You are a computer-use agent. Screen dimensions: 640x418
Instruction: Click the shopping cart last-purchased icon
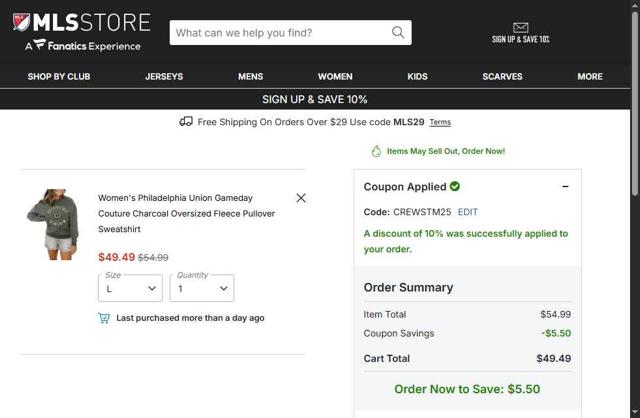click(x=104, y=318)
